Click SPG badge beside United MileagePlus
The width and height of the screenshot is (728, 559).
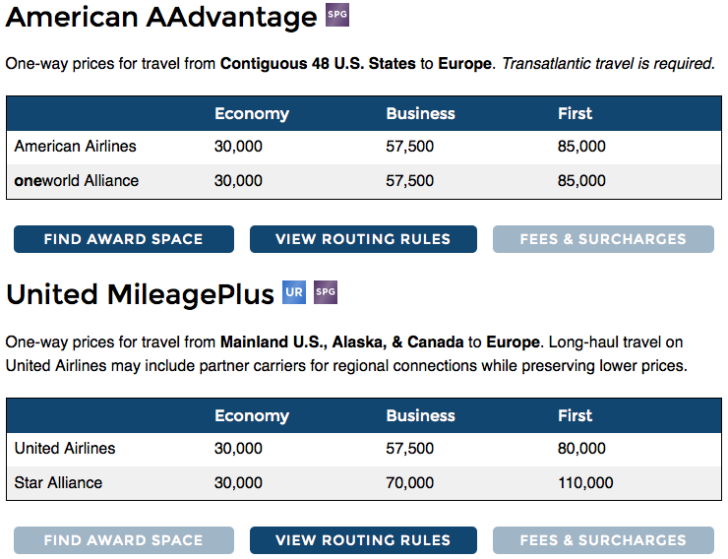(325, 292)
